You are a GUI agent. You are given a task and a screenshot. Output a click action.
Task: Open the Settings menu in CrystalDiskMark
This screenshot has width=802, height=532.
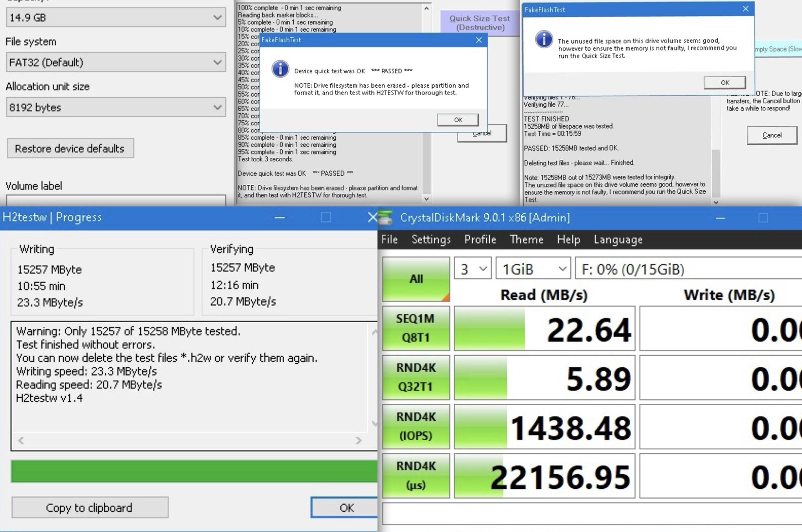pos(431,239)
